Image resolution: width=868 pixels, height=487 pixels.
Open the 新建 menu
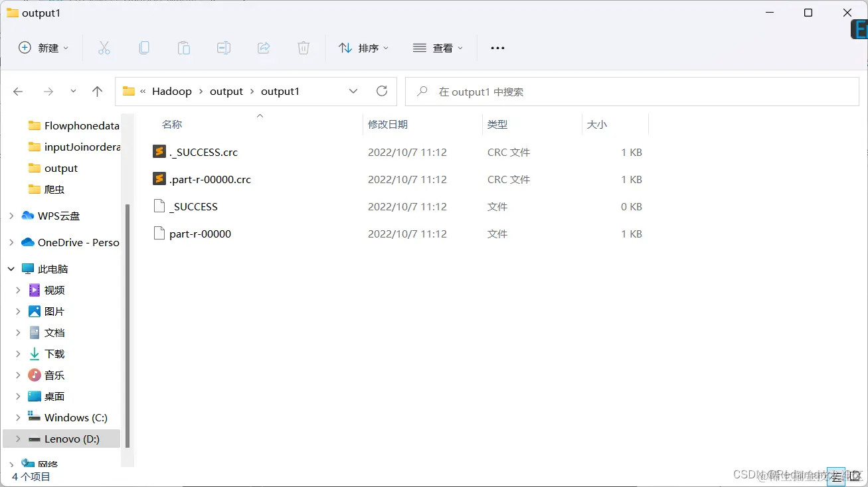click(x=43, y=47)
